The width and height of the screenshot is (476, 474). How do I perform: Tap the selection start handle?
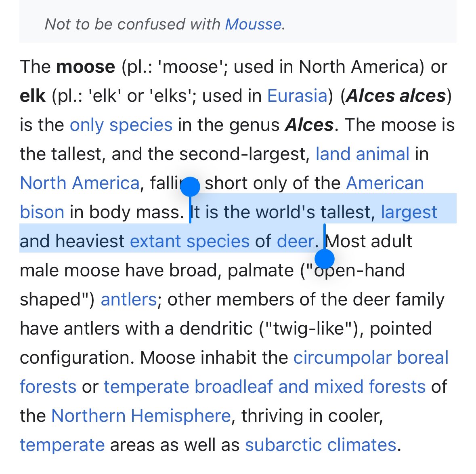[190, 187]
